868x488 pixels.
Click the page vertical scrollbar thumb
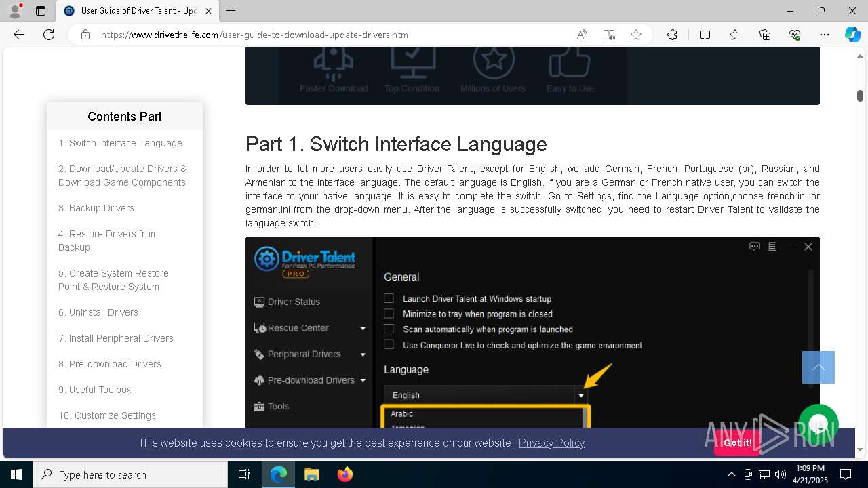[860, 96]
